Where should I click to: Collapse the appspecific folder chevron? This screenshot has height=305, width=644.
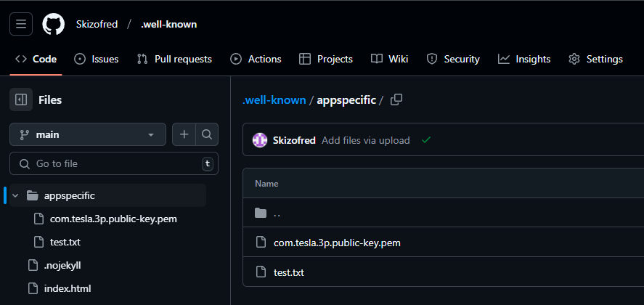[15, 195]
